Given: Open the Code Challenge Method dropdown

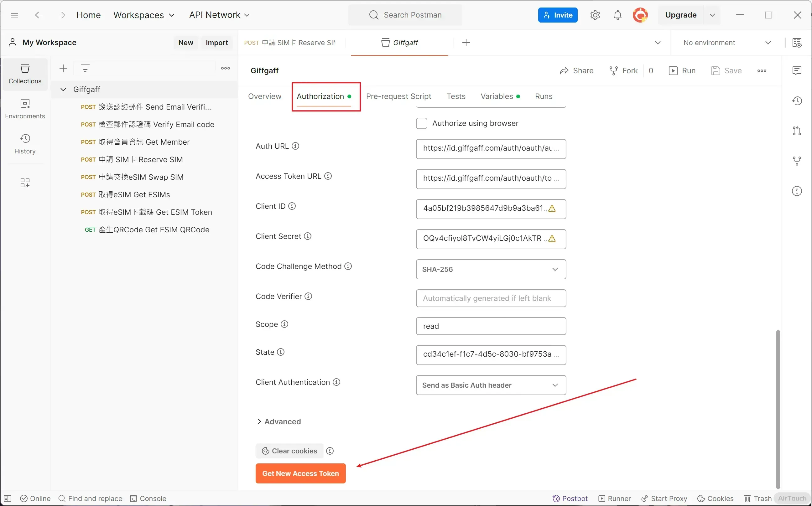Looking at the screenshot, I should [491, 269].
